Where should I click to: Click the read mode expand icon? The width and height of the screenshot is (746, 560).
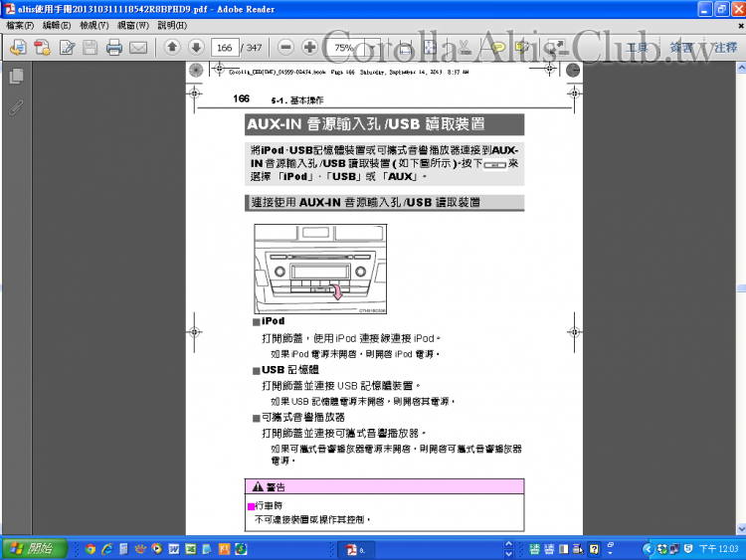click(x=557, y=47)
